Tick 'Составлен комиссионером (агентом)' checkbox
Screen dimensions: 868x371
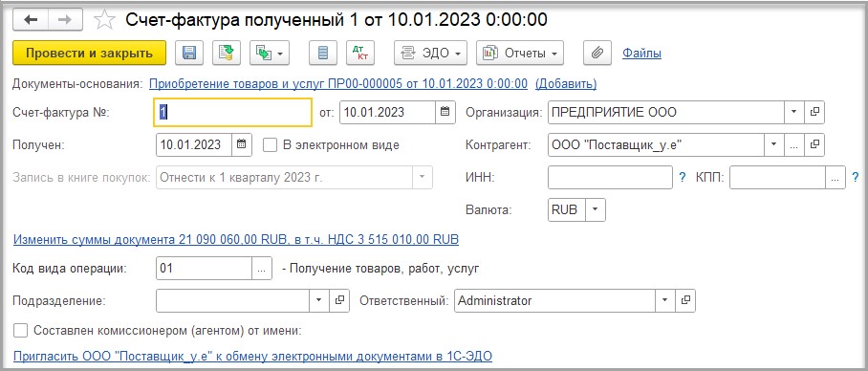coord(20,331)
